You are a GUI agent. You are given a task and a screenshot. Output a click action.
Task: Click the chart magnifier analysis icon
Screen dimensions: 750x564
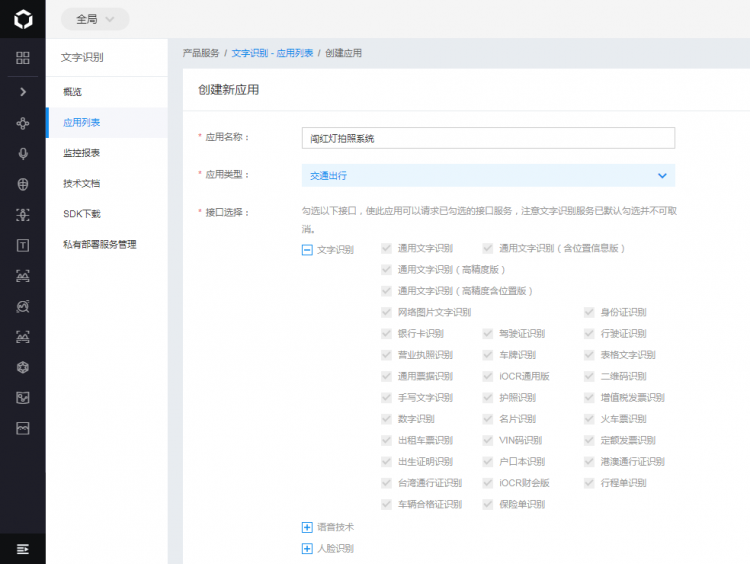click(x=22, y=306)
